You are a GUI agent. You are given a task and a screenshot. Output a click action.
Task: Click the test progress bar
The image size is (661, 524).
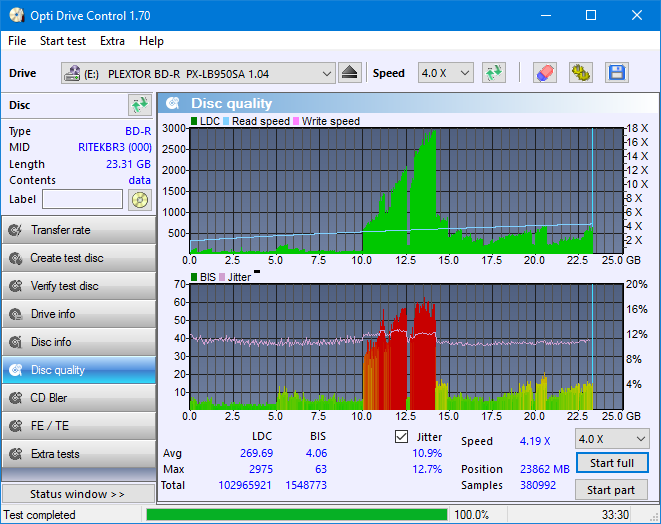(x=297, y=515)
